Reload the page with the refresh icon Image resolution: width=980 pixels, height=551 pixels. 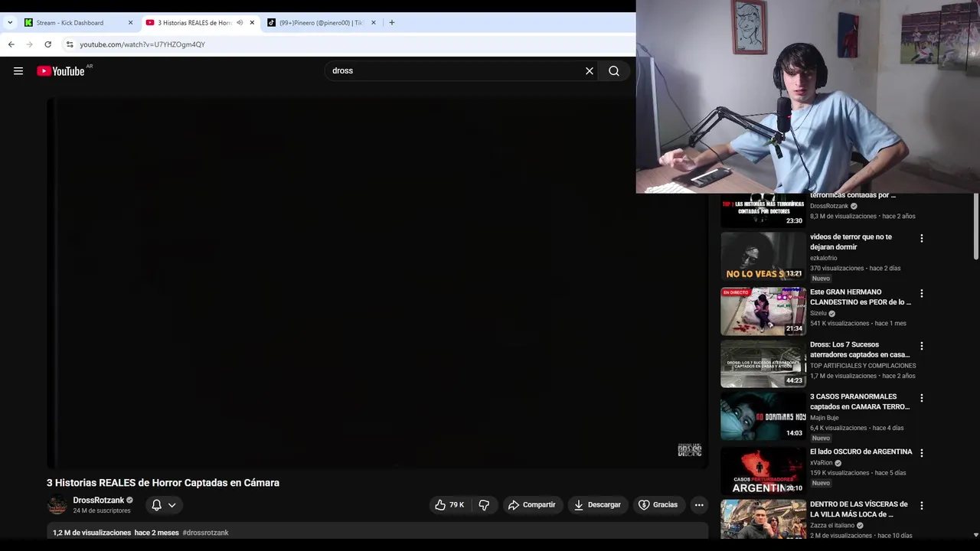click(48, 44)
